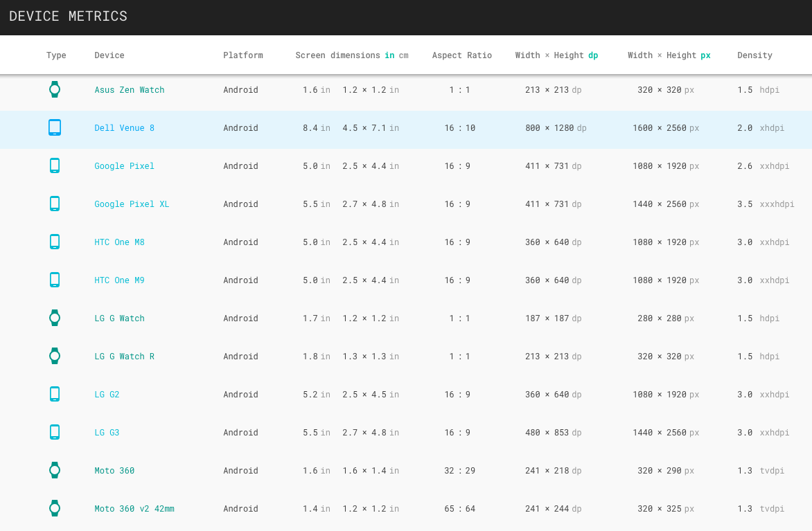Click the phone icon for Google Pixel XL
Image resolution: width=812 pixels, height=531 pixels.
(54, 204)
